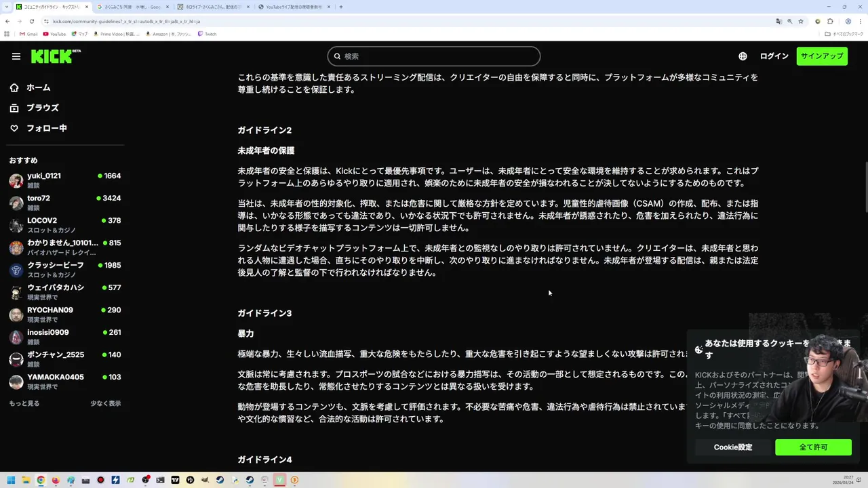Open the Gmail bookmark
Viewport: 868px width, 488px height.
(x=28, y=34)
